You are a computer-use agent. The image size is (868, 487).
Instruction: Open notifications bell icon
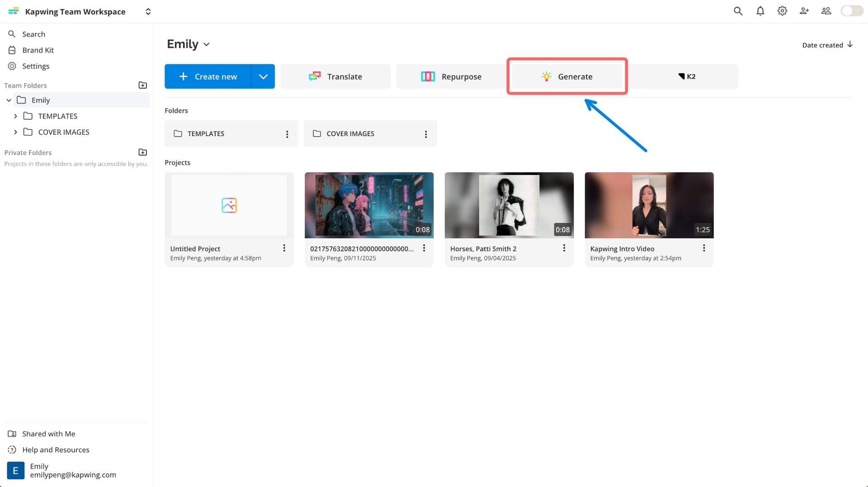tap(760, 11)
